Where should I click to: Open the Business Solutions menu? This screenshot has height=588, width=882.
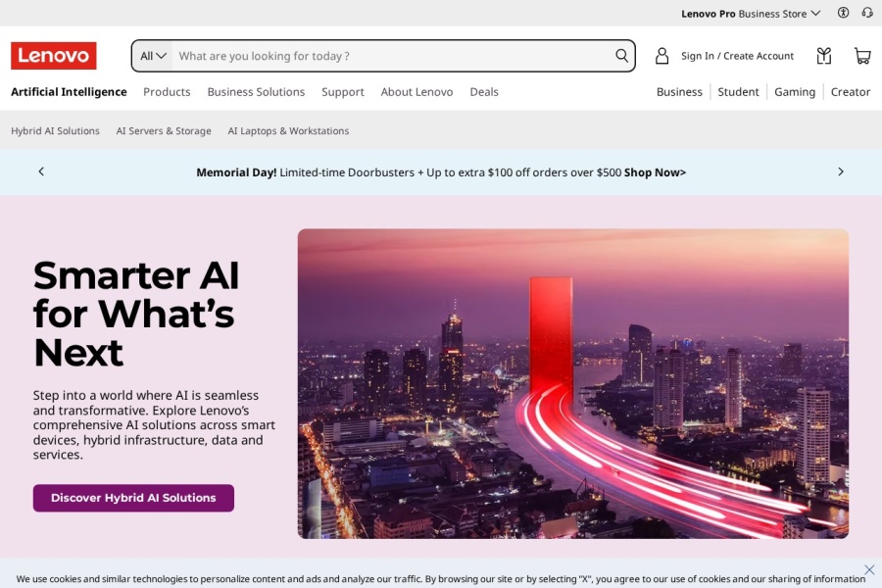click(256, 92)
